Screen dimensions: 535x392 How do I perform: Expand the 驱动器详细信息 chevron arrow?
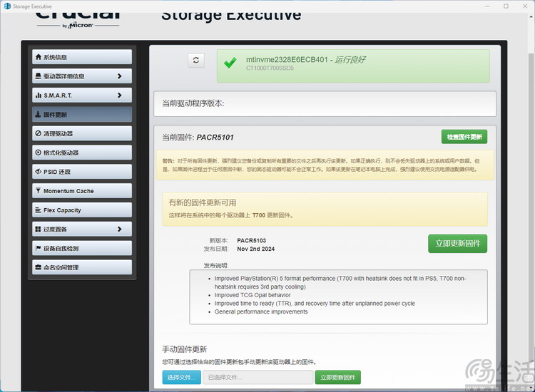tap(119, 76)
